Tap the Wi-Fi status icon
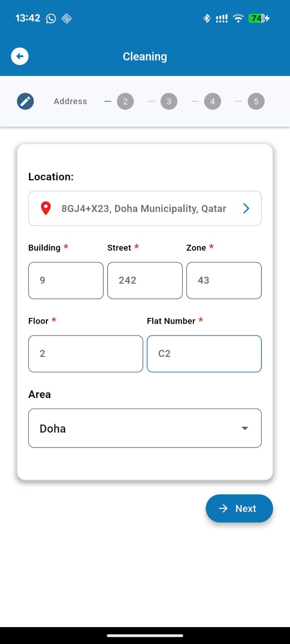This screenshot has height=644, width=290. coord(238,18)
